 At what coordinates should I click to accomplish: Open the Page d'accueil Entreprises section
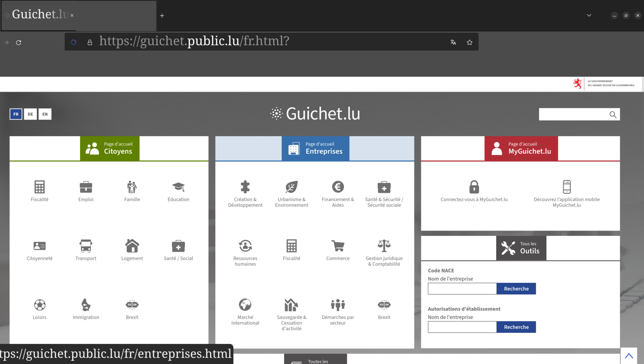click(315, 148)
